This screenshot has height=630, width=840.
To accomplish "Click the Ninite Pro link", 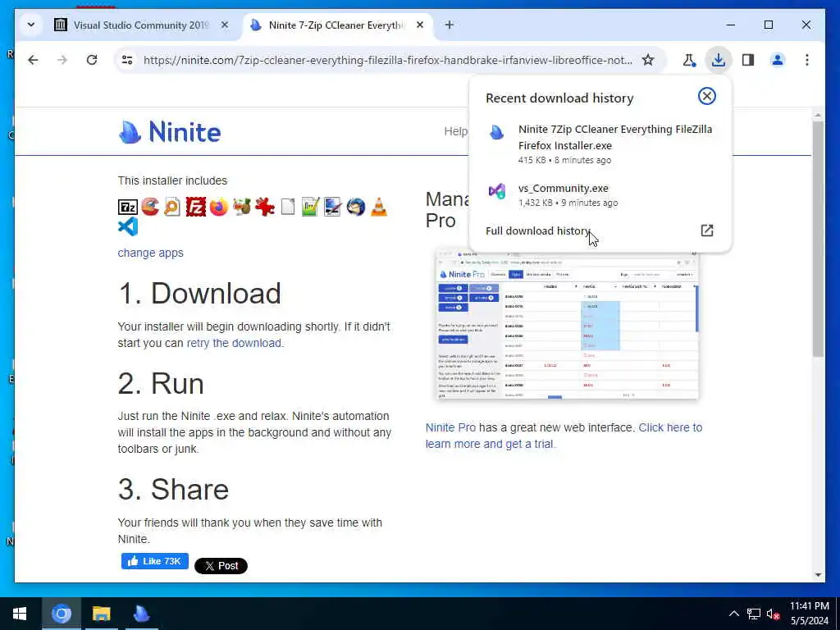I will [450, 427].
